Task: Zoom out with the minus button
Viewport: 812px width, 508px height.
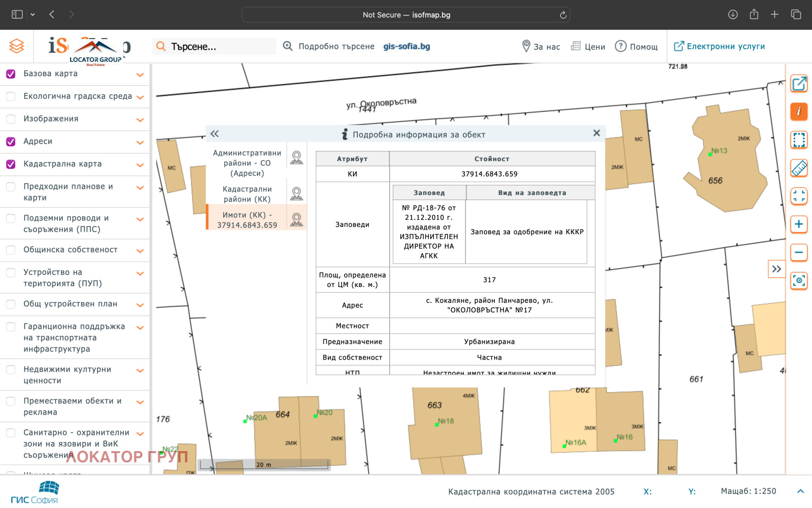Action: [799, 252]
